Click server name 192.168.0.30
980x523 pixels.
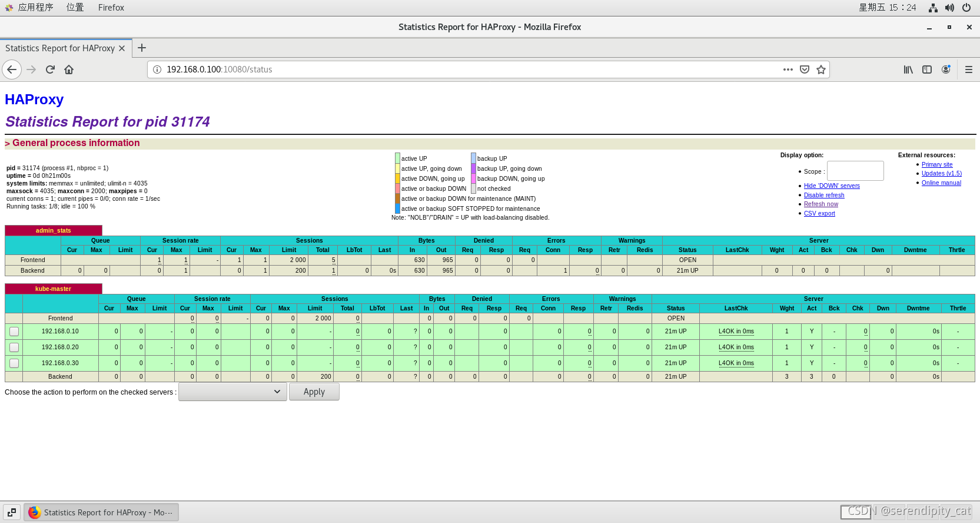click(60, 363)
